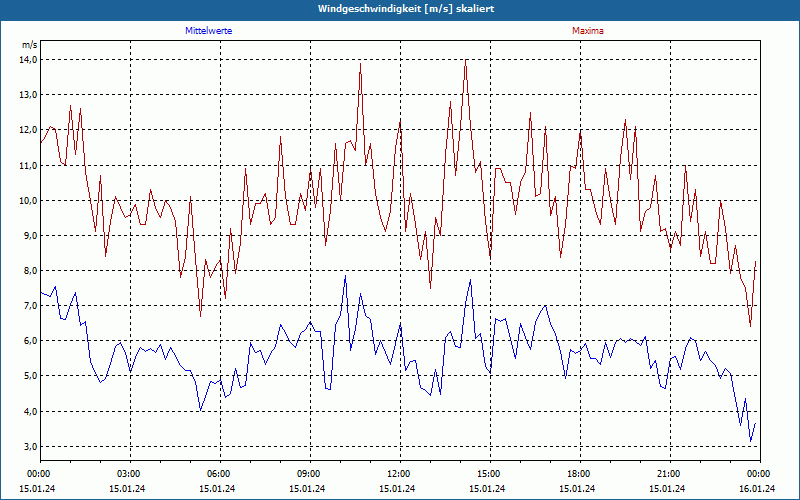
Task: Click the Maxima legend label
Action: [x=588, y=31]
